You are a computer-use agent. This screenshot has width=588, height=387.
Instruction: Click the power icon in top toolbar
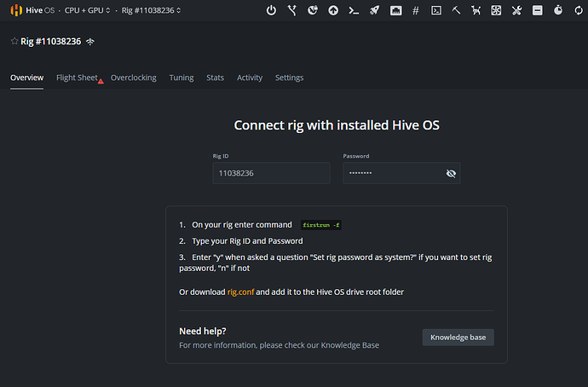click(x=271, y=10)
